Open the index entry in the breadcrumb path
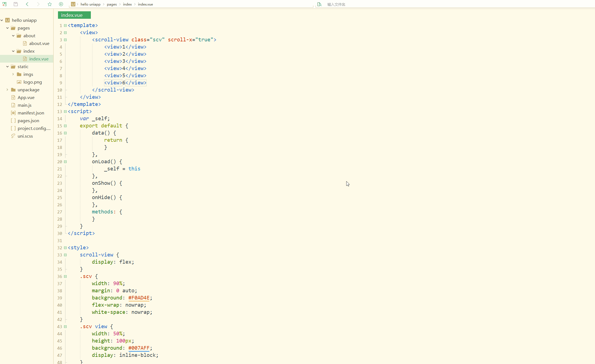 click(x=127, y=4)
